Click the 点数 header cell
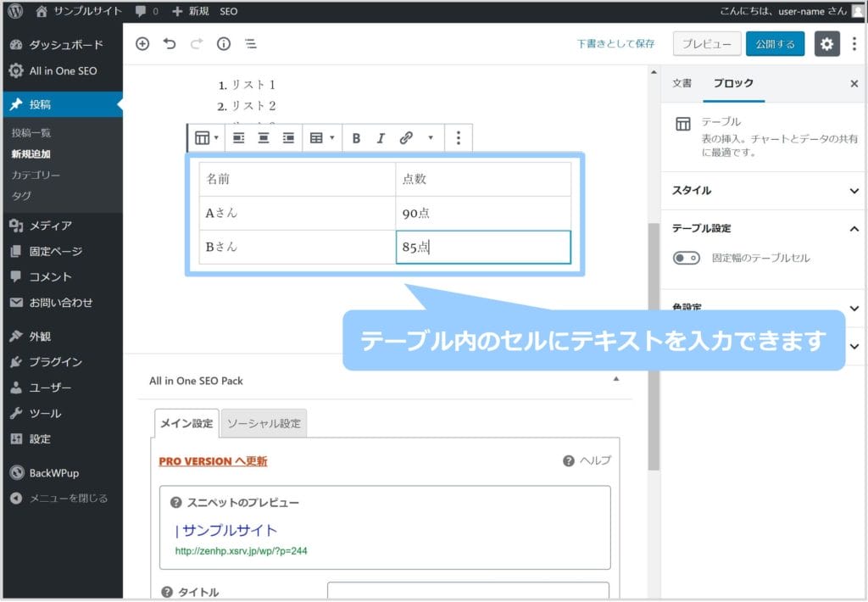 coord(483,179)
